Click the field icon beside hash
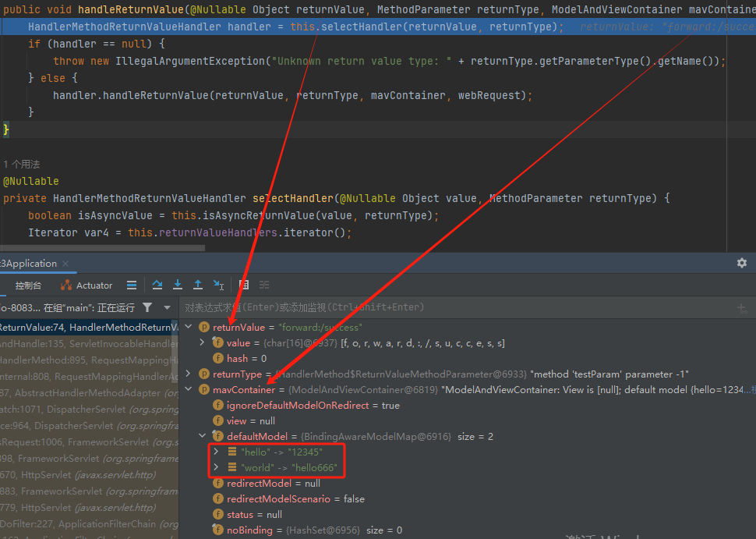This screenshot has width=756, height=539. (218, 358)
